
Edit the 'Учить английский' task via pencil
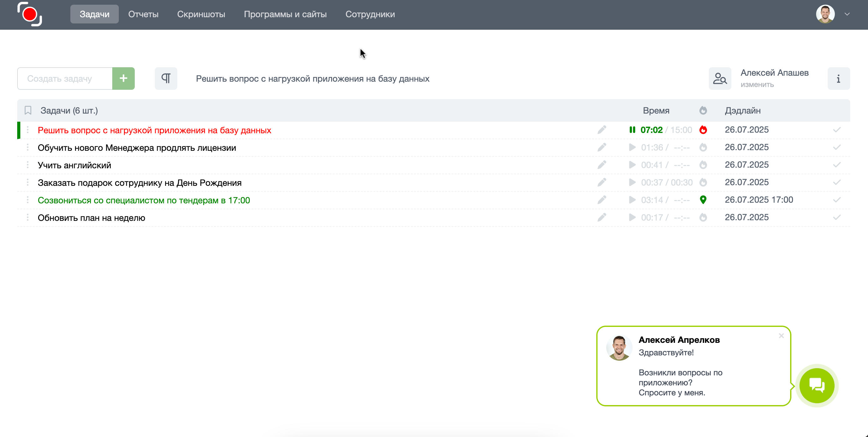click(602, 165)
